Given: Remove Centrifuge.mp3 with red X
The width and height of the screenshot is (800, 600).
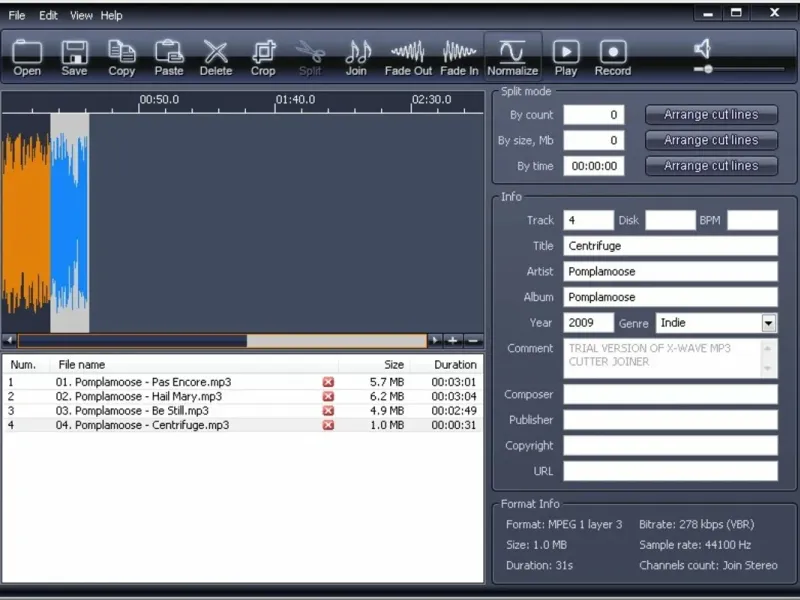Looking at the screenshot, I should pyautogui.click(x=328, y=425).
